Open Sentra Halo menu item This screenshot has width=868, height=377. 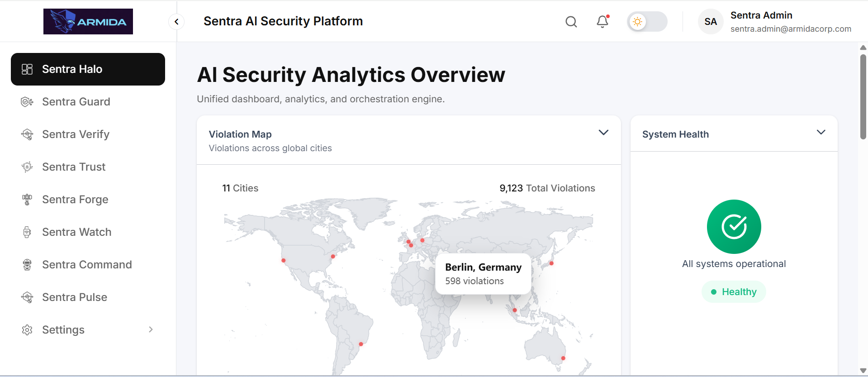click(x=88, y=69)
